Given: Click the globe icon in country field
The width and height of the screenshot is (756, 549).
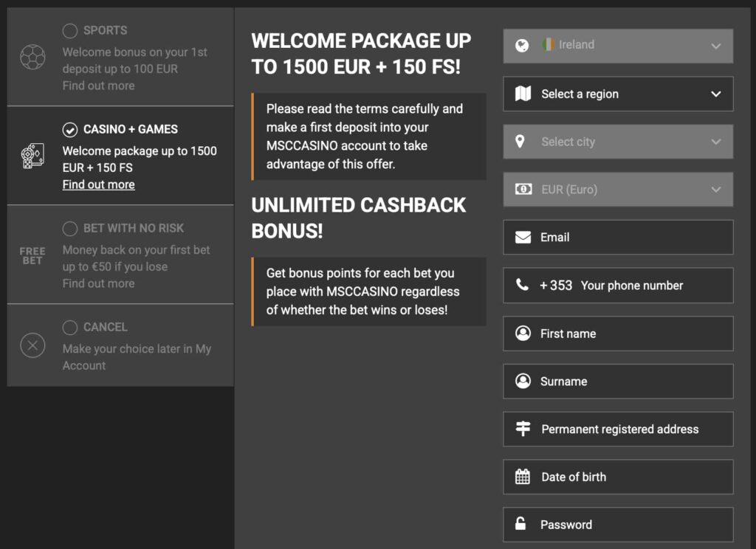Looking at the screenshot, I should 522,46.
